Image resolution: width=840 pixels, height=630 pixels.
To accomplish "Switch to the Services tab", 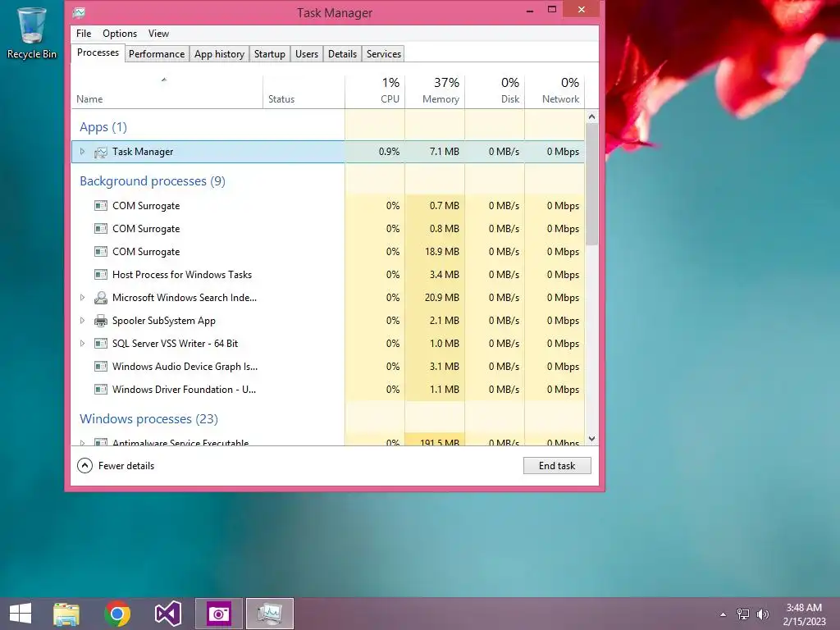I will pos(384,54).
